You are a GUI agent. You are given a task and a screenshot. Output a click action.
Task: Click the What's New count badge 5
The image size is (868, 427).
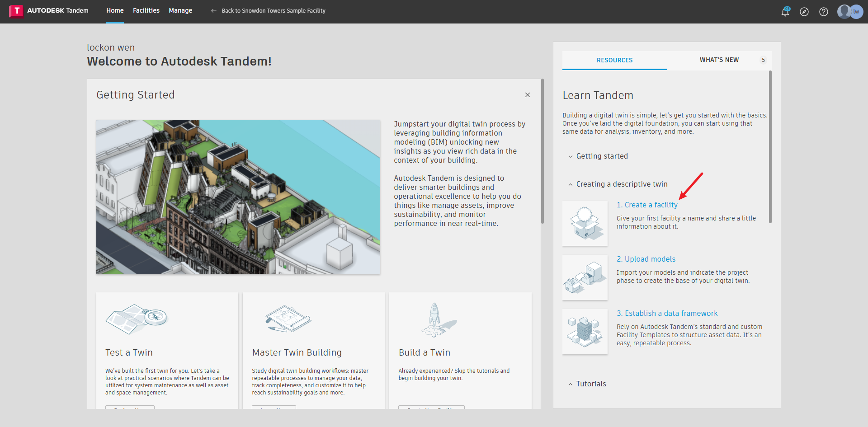click(764, 60)
